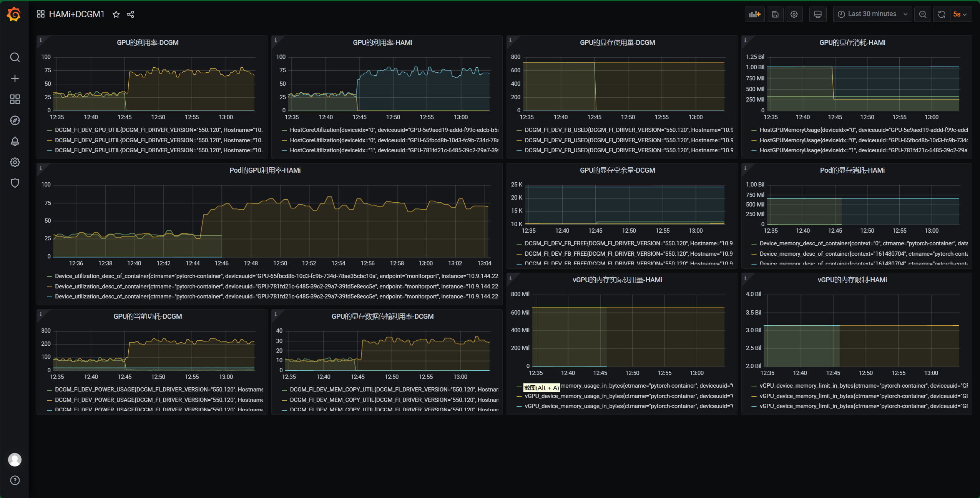
Task: Cycle view mode with the monitor icon
Action: point(818,14)
